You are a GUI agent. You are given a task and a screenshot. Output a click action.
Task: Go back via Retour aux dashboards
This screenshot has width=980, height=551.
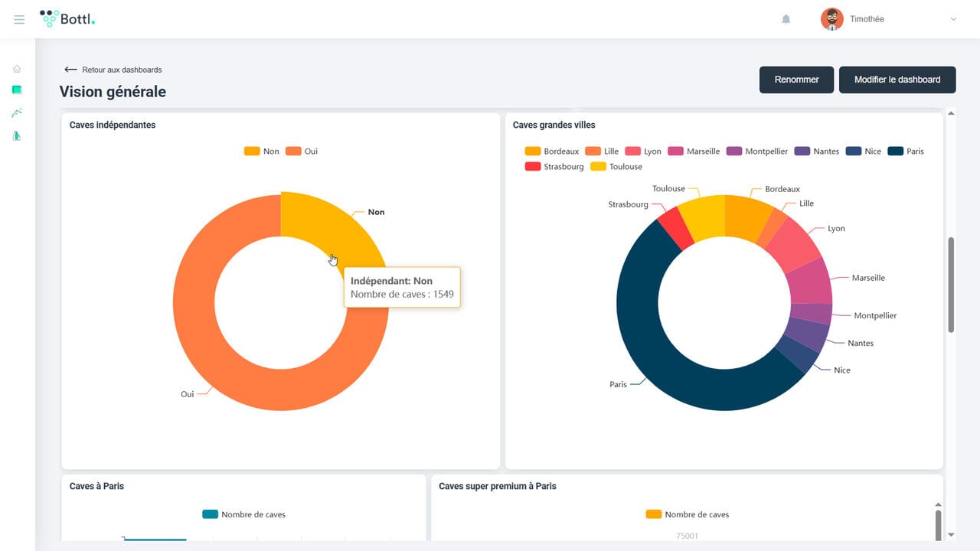113,70
